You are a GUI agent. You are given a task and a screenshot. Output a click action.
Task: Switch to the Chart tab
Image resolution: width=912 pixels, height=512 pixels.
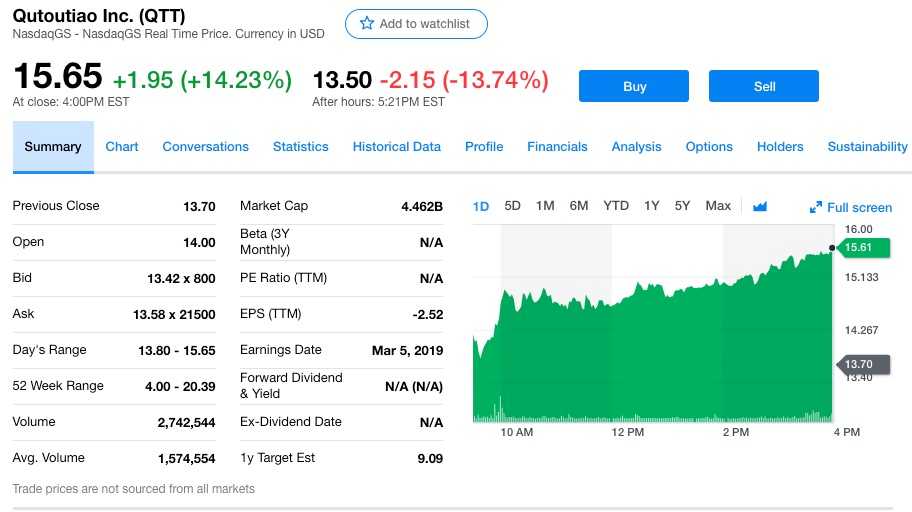[122, 147]
